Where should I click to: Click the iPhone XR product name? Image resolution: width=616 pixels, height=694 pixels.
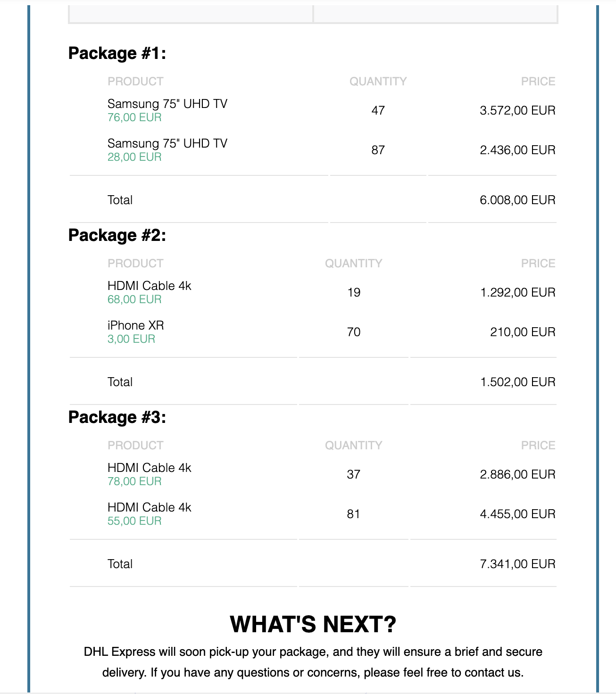[x=136, y=325]
